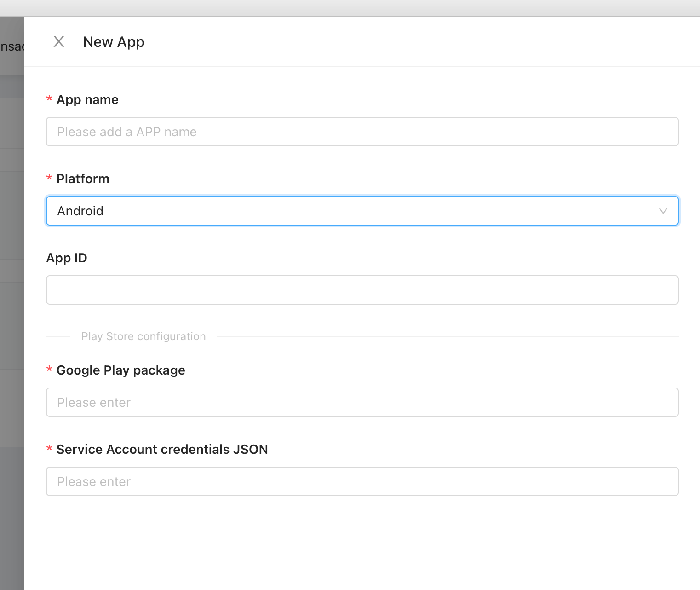Screen dimensions: 700x590
Task: Click the App ID label
Action: pyautogui.click(x=67, y=258)
